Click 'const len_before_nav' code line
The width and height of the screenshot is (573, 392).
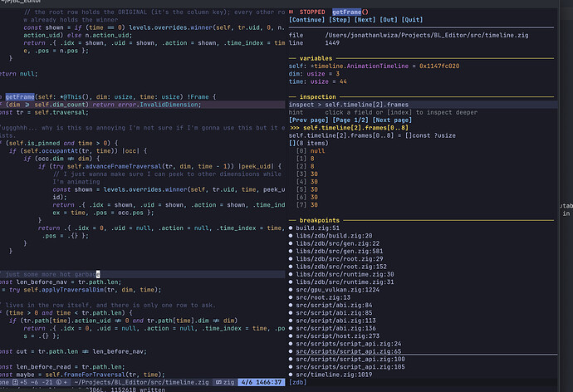[61, 282]
